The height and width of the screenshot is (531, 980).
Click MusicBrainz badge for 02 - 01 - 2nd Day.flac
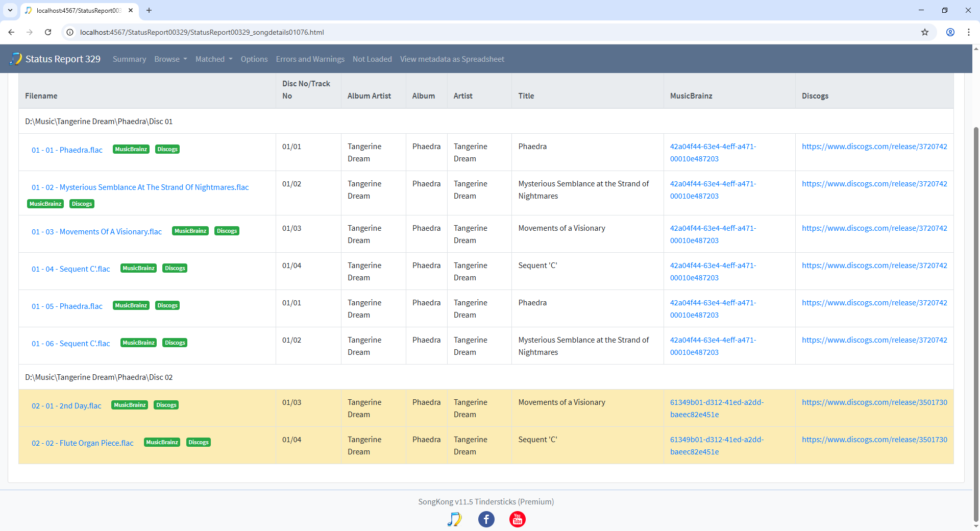tap(130, 405)
